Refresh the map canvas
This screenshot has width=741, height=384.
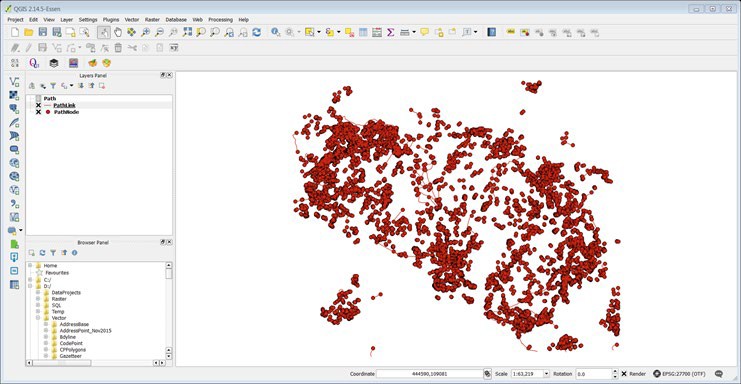(257, 32)
